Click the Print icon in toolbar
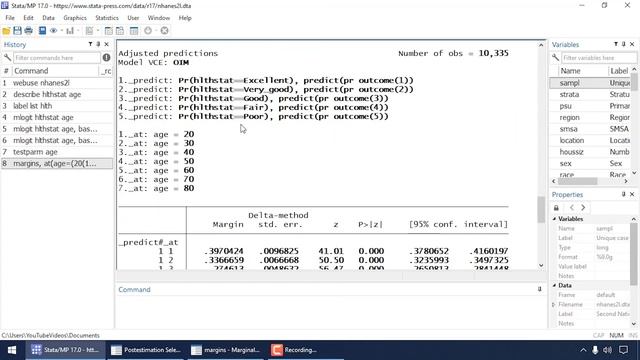 click(x=29, y=31)
